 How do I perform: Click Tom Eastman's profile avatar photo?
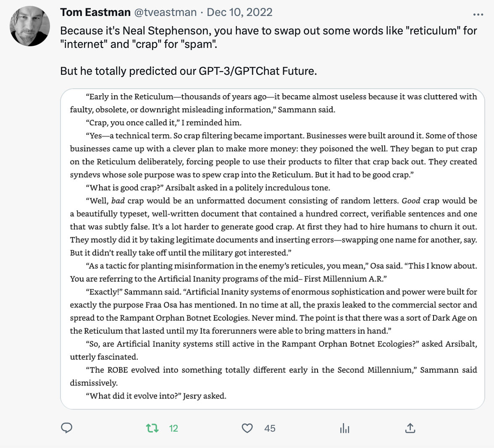[30, 26]
